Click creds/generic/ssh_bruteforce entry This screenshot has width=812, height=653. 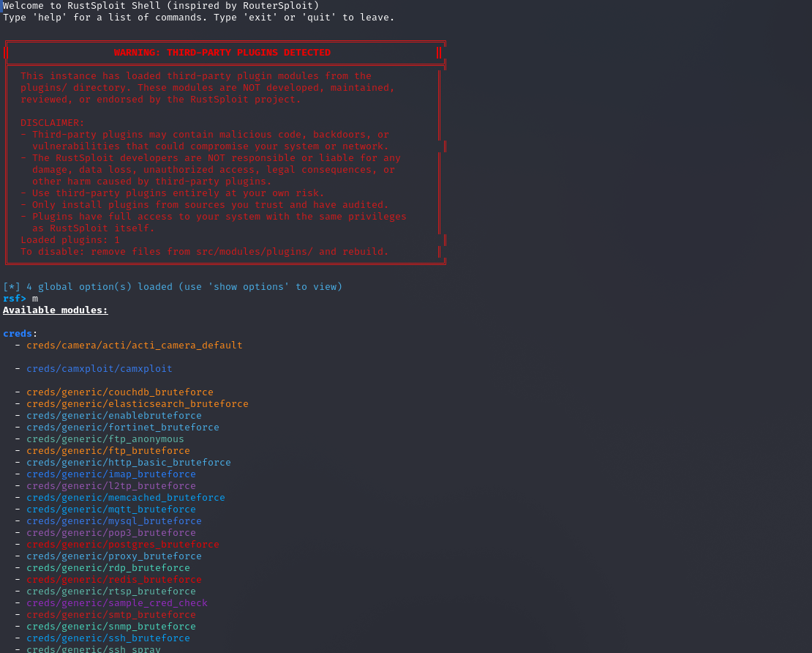click(x=108, y=638)
